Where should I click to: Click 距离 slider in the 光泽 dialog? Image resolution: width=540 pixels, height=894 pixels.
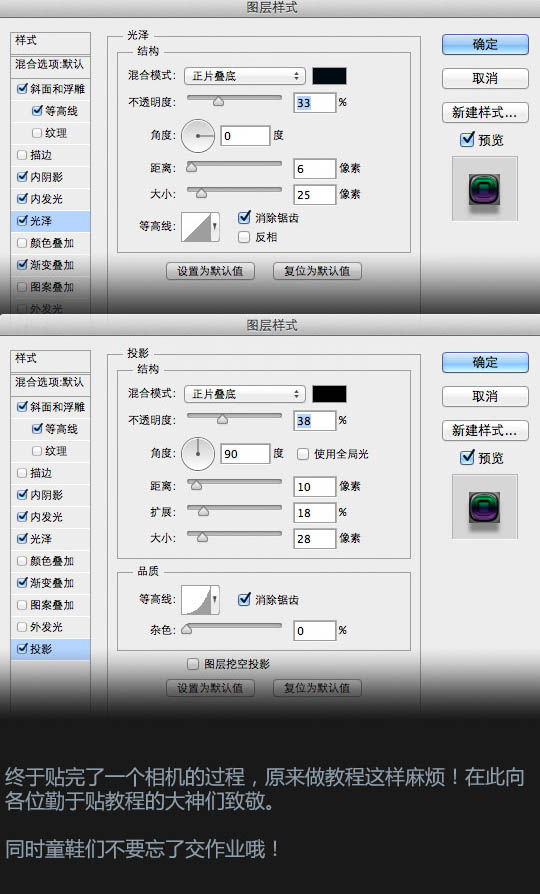pyautogui.click(x=234, y=165)
